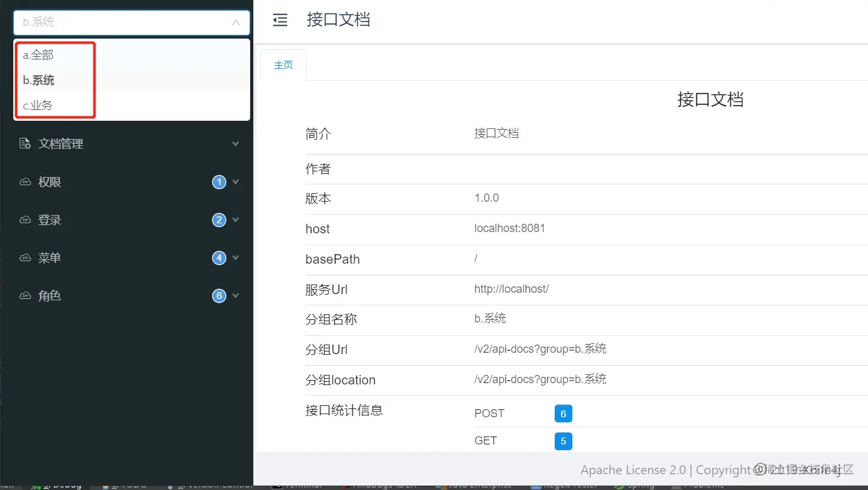
Task: Switch to the 主页 tab
Action: pyautogui.click(x=283, y=64)
